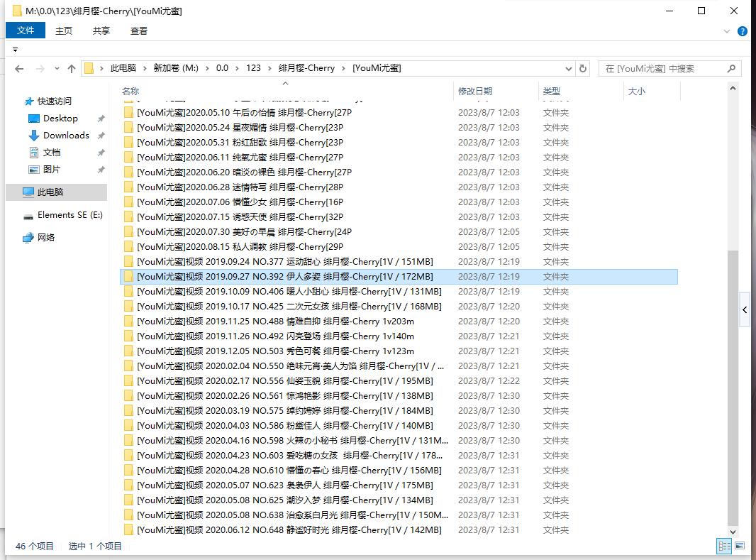The height and width of the screenshot is (560, 756).
Task: Open Downloads in quick access
Action: click(x=66, y=136)
